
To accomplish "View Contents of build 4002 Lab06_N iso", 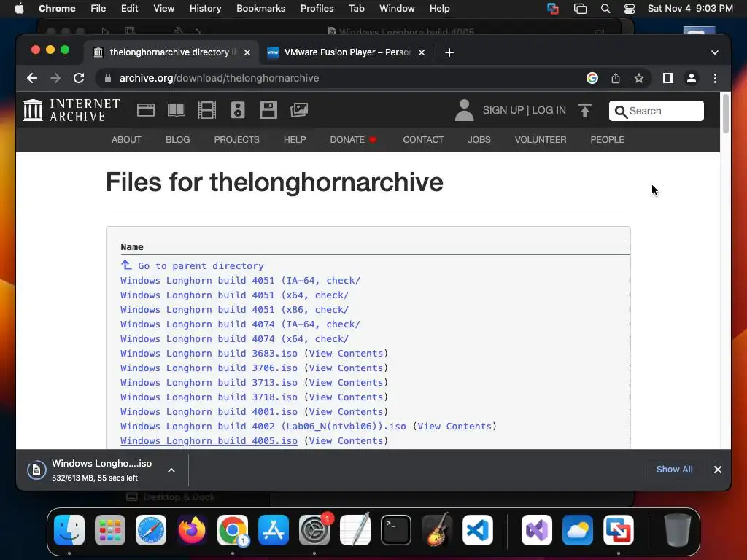I will (454, 426).
